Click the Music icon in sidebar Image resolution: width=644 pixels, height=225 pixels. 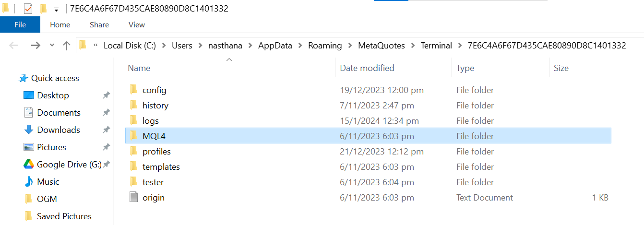tap(29, 182)
